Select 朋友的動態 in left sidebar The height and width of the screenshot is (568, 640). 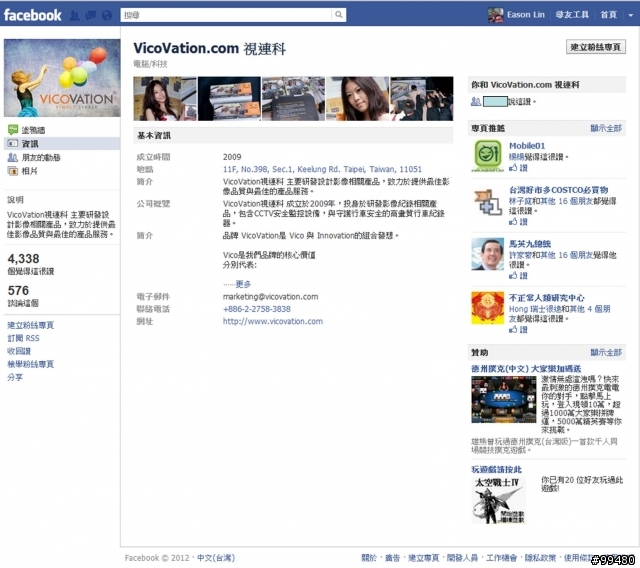pos(41,158)
